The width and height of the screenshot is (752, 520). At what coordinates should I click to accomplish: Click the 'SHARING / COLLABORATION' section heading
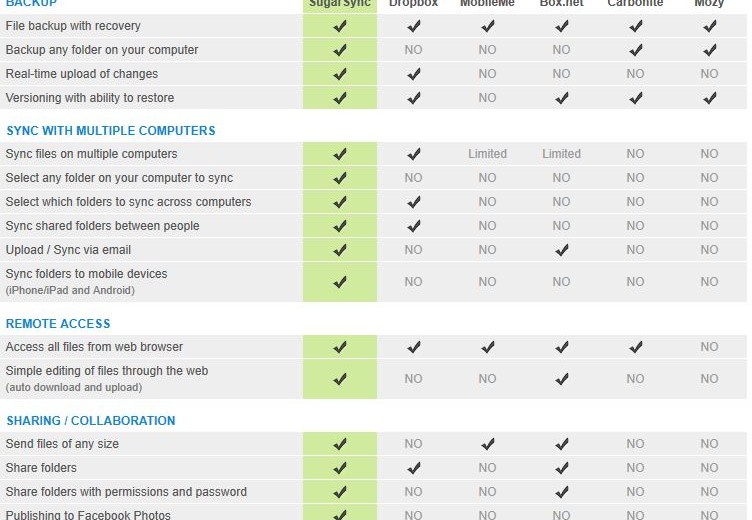coord(91,421)
